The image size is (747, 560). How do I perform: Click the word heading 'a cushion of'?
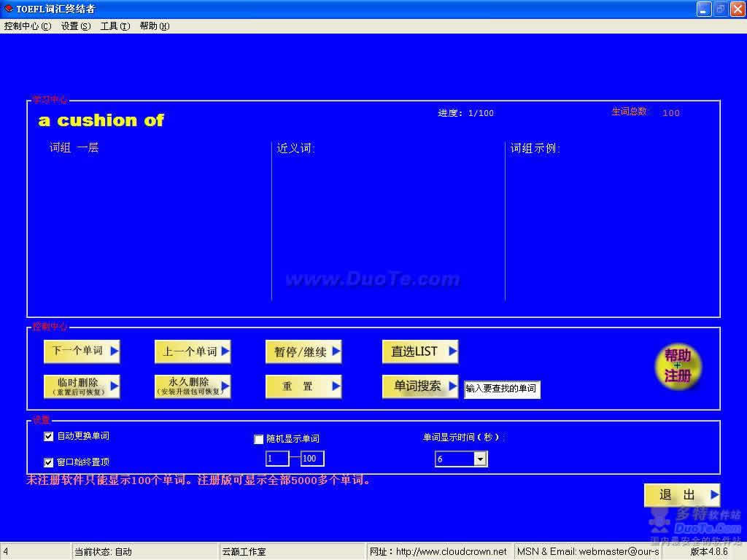[101, 120]
